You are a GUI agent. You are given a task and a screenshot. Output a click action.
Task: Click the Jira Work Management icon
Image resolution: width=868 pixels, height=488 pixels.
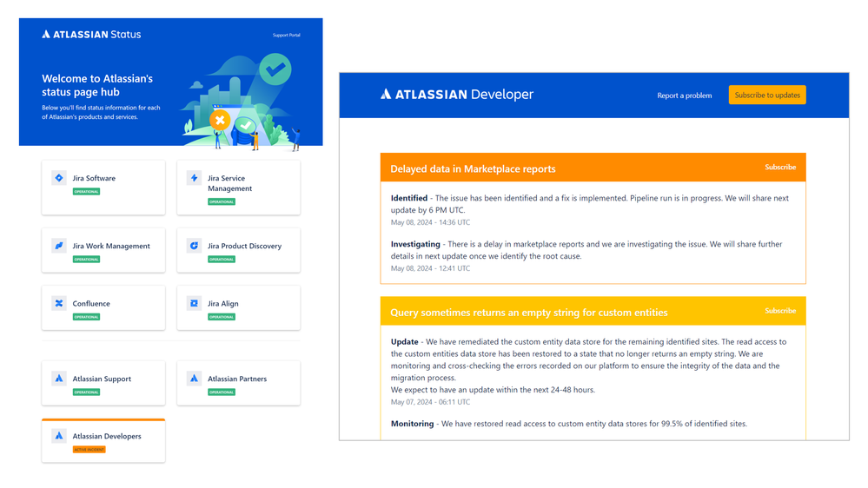click(x=59, y=245)
